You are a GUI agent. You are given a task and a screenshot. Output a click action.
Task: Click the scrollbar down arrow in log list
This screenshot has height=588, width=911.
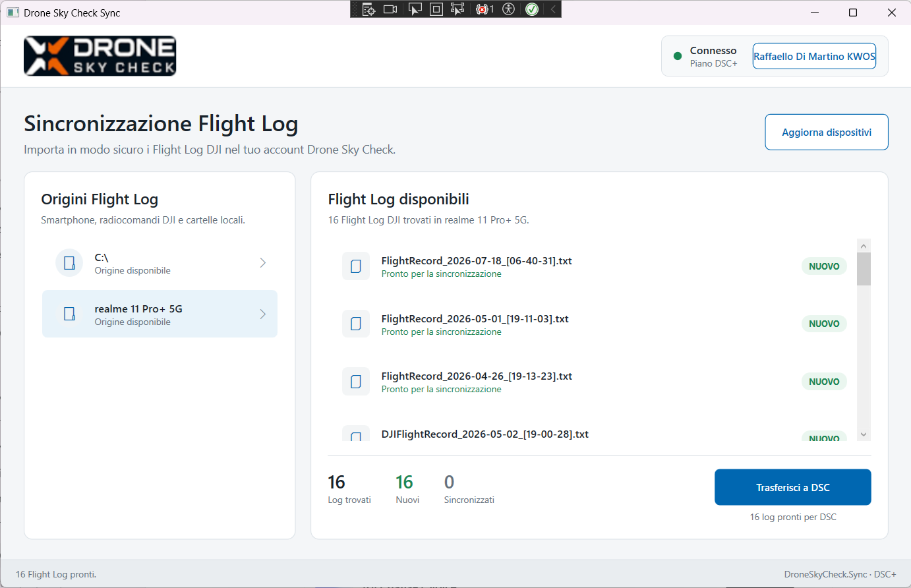864,434
